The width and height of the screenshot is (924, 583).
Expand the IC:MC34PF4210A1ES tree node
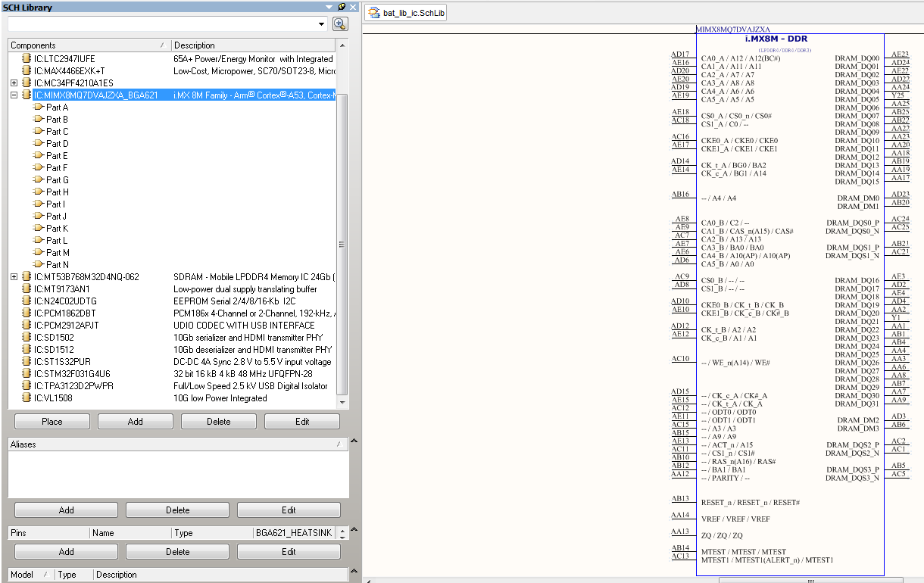pyautogui.click(x=14, y=83)
